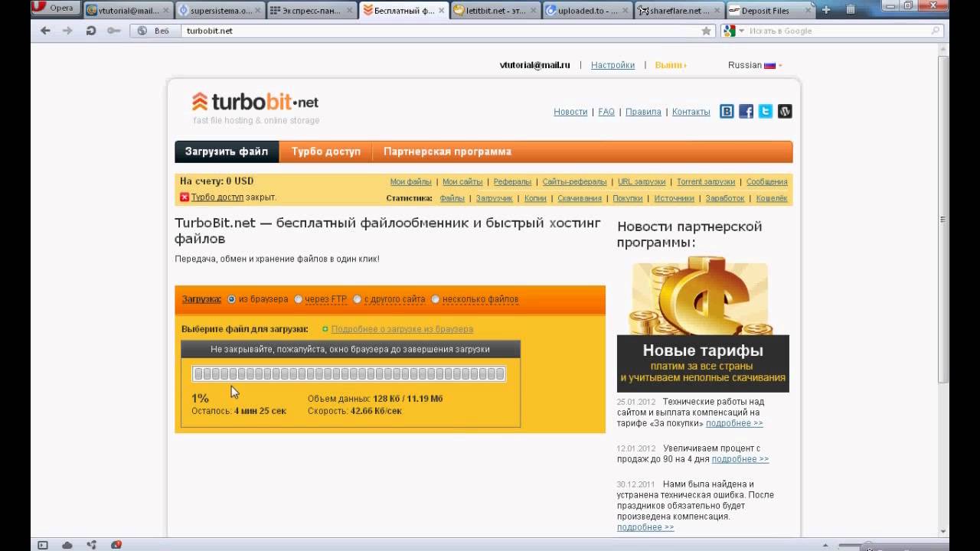Click the upload progress bar
The height and width of the screenshot is (551, 980).
coord(348,373)
